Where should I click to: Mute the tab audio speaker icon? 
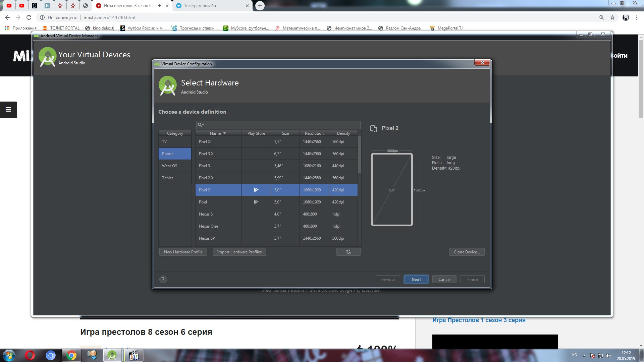pyautogui.click(x=160, y=6)
